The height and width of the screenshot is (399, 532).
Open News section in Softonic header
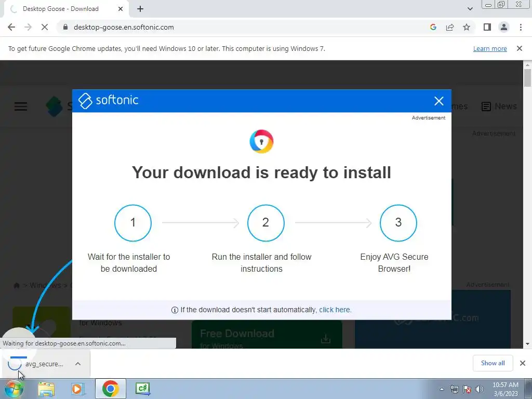click(499, 106)
